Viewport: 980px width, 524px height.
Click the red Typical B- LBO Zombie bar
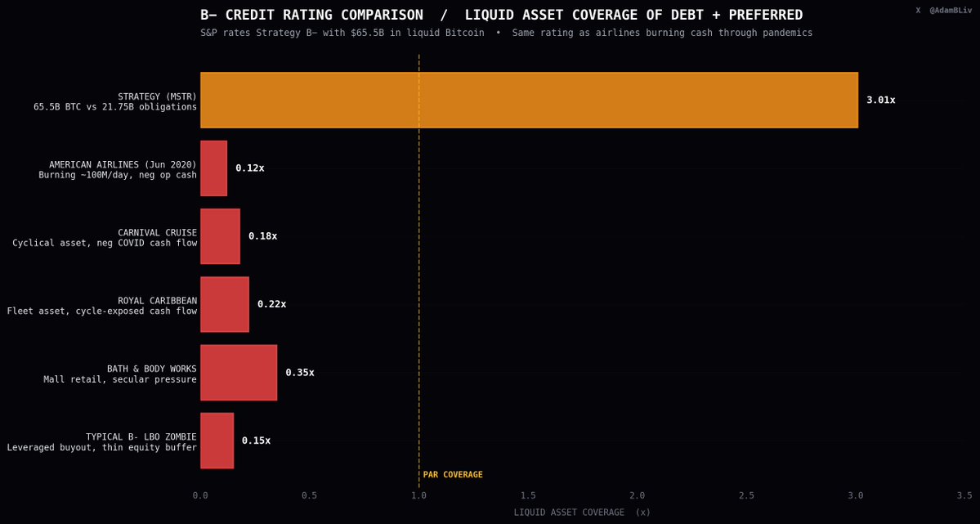click(x=217, y=441)
